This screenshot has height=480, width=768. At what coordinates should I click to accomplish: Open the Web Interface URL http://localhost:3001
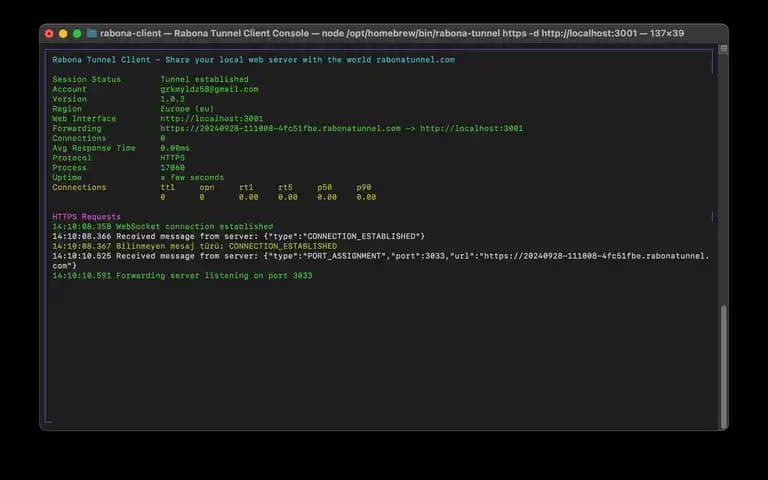[212, 119]
